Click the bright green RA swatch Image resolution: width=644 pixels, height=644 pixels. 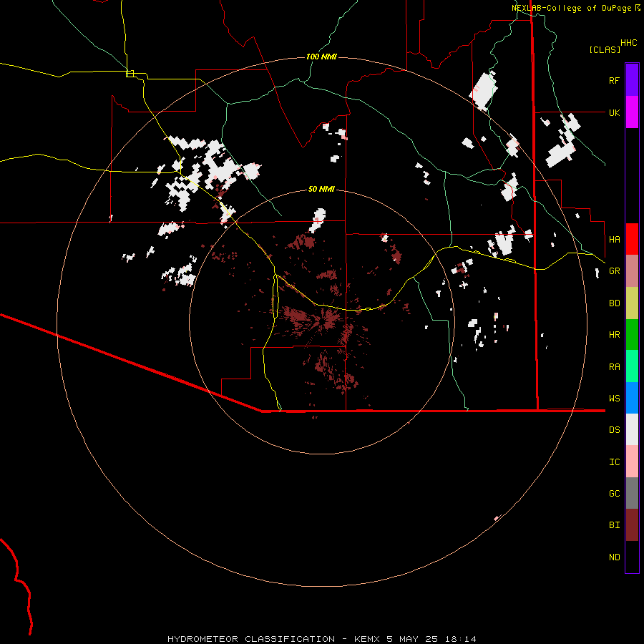point(632,366)
